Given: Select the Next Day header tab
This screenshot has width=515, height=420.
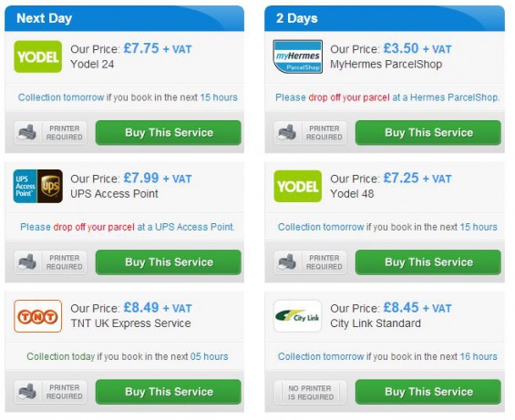Looking at the screenshot, I should point(124,18).
